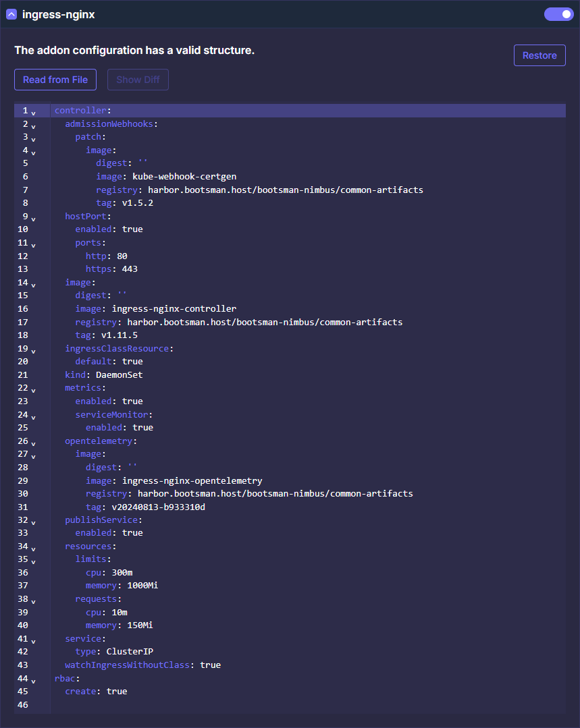
Task: Fold the ports block on line 11
Action: tap(33, 245)
